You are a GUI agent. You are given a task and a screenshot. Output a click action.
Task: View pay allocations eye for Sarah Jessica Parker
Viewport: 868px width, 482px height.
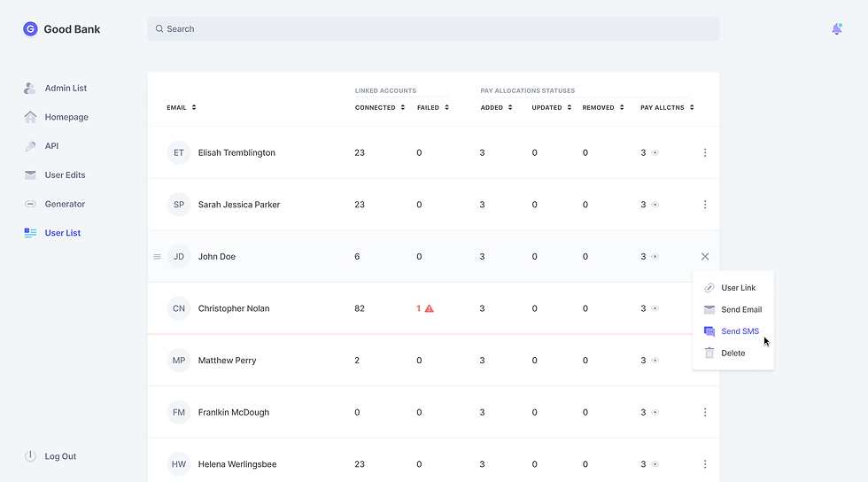[655, 205]
